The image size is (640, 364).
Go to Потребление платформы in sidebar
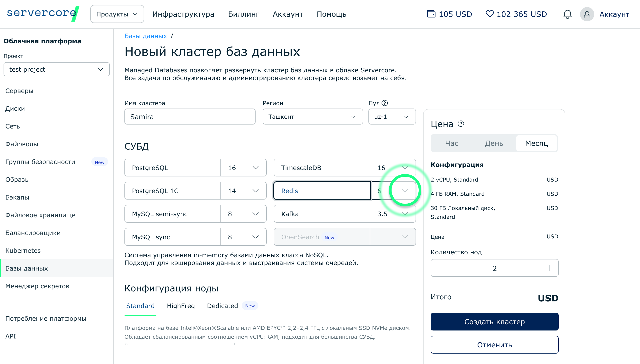point(46,318)
